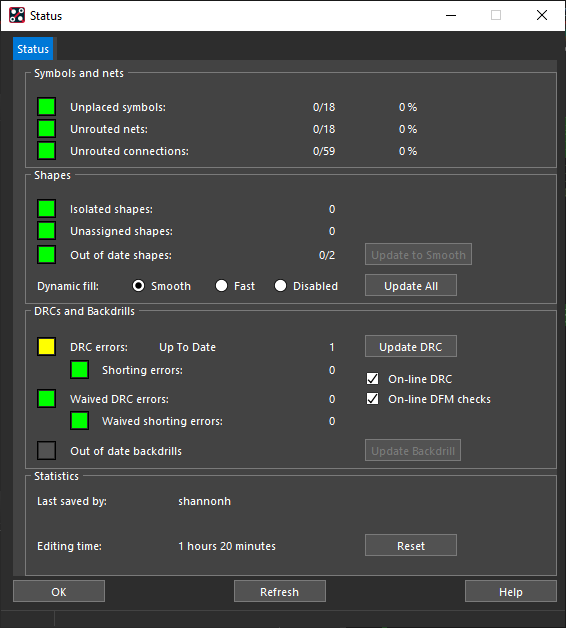Click the Isolated shapes green indicator
566x628 pixels.
pyautogui.click(x=46, y=209)
